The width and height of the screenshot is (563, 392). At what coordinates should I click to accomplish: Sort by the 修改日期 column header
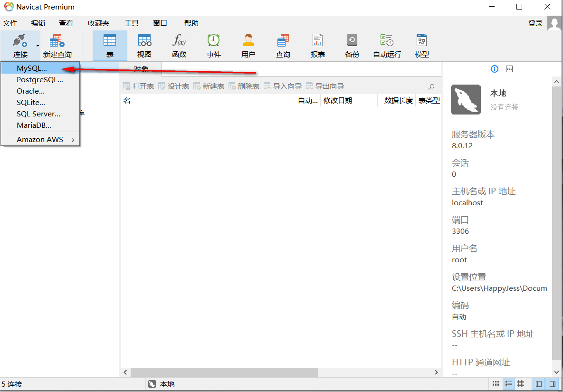tap(349, 101)
